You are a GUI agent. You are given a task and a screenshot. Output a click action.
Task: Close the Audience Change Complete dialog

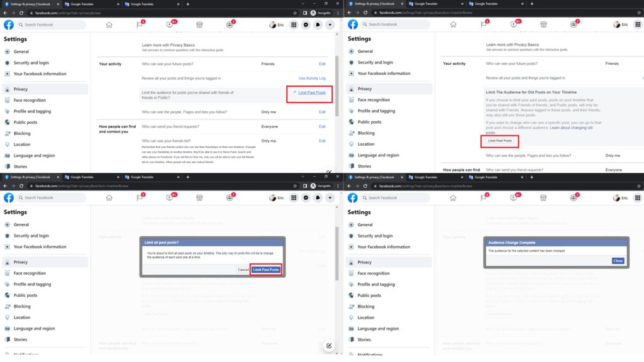click(618, 261)
